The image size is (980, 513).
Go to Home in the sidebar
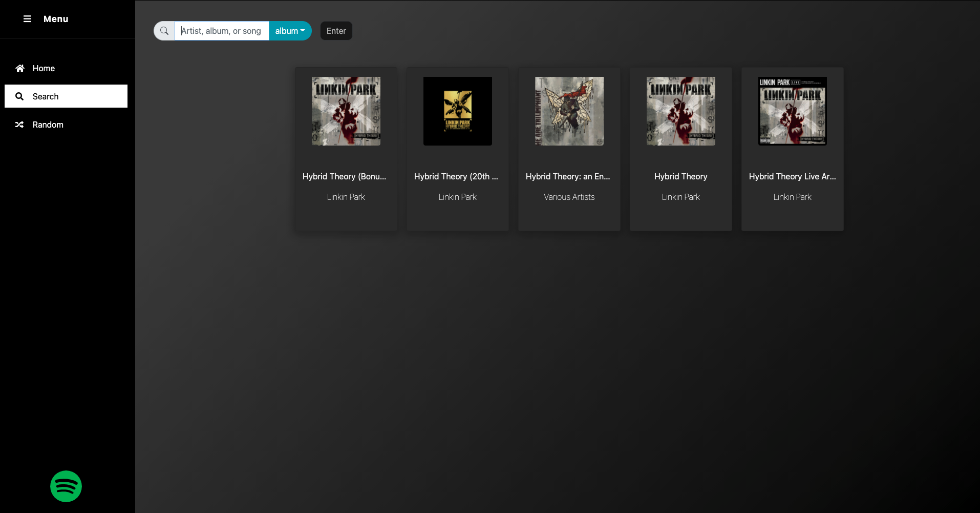[x=66, y=68]
